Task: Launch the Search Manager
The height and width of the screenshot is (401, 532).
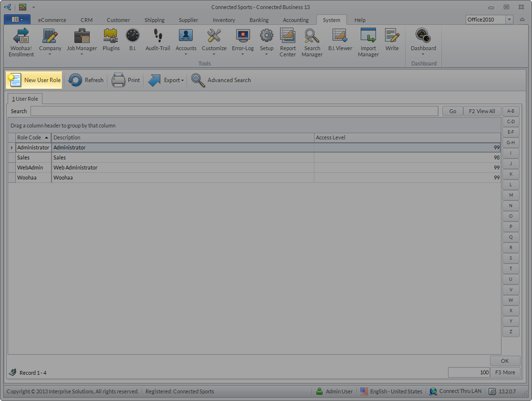Action: [x=312, y=42]
